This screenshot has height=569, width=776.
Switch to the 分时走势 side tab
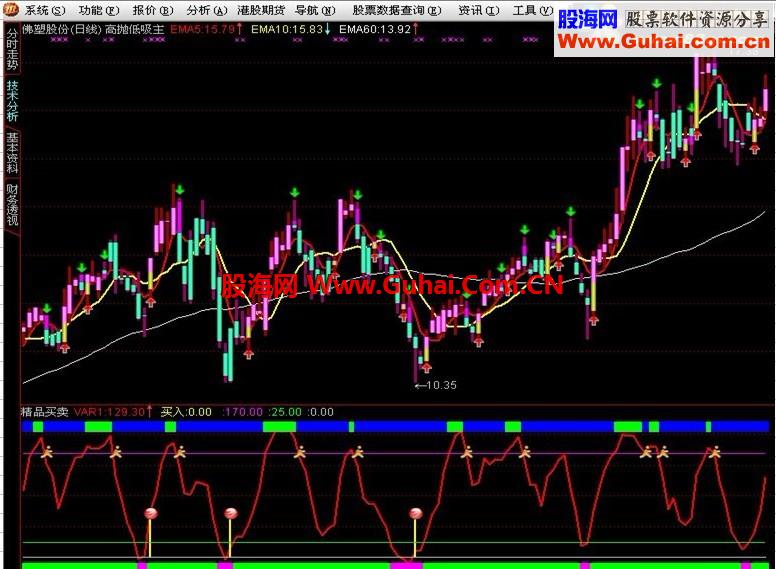12,49
